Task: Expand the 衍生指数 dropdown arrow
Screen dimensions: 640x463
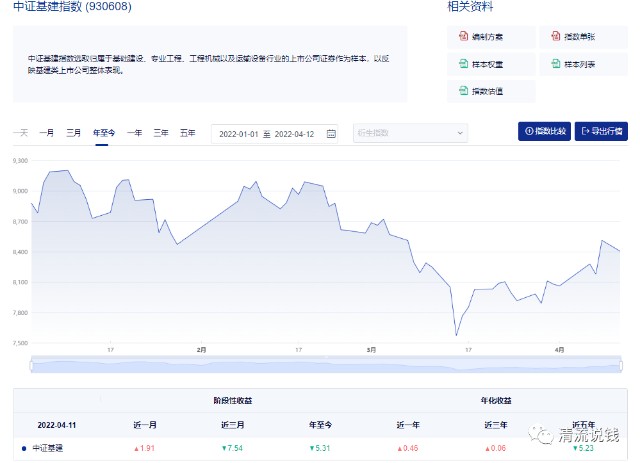Action: pos(460,133)
